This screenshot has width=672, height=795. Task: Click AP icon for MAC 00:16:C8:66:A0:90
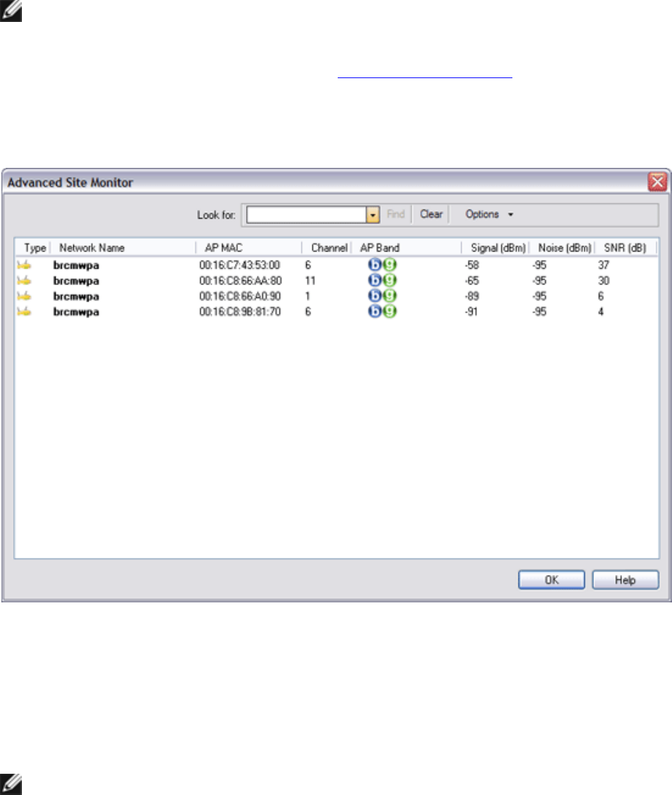pos(24,296)
